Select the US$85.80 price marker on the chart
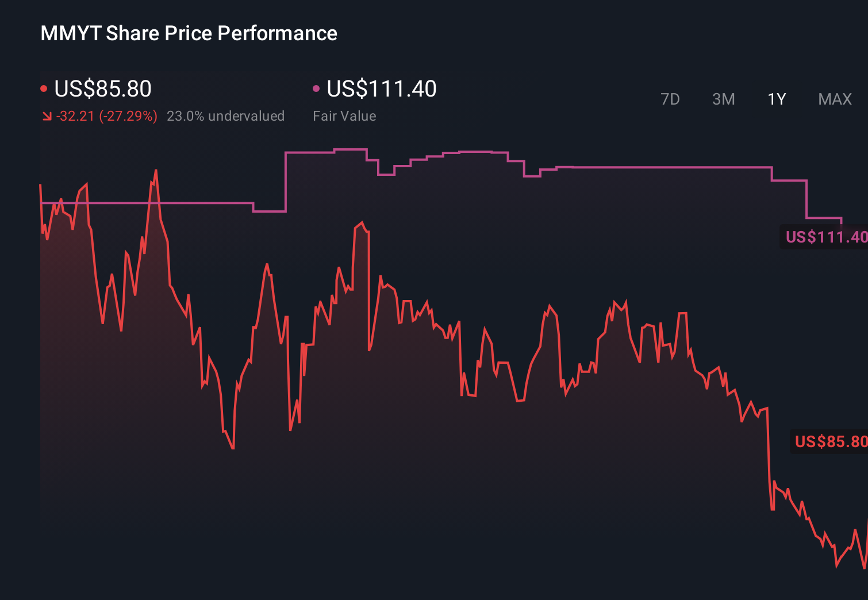 point(829,441)
